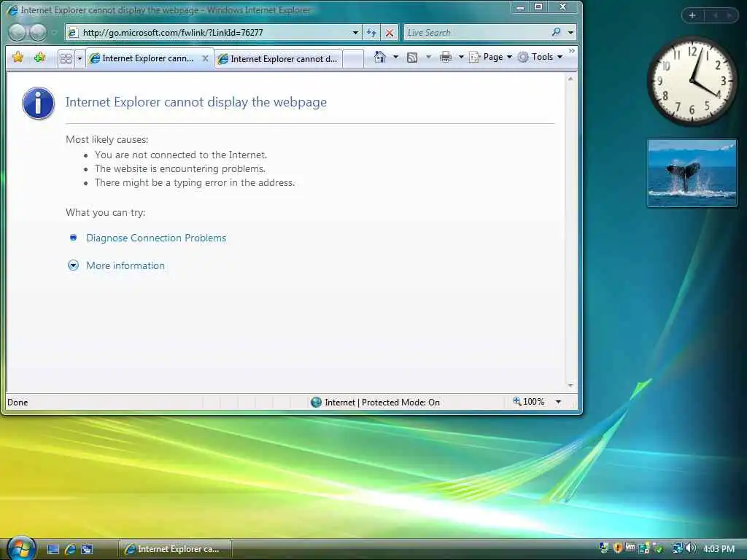
Task: Close the active Internet Explorer tab
Action: [205, 58]
